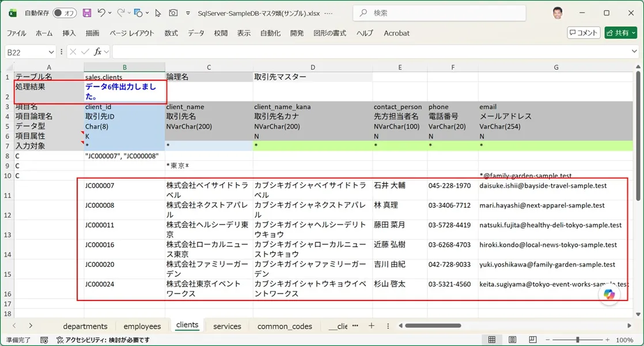644x346 pixels.
Task: Click the shapes icon in quick access toolbar
Action: (x=138, y=13)
